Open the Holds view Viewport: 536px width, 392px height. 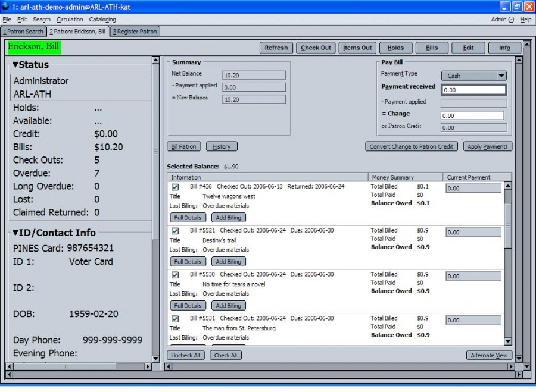[395, 48]
